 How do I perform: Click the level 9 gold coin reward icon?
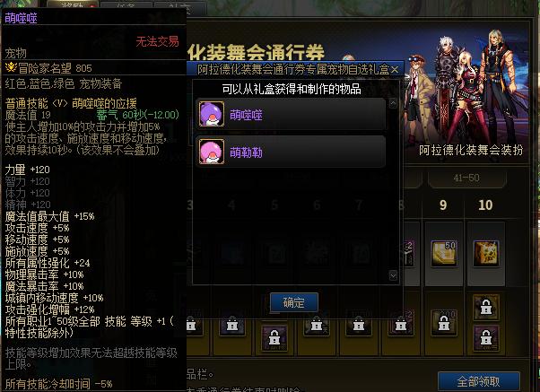click(444, 254)
